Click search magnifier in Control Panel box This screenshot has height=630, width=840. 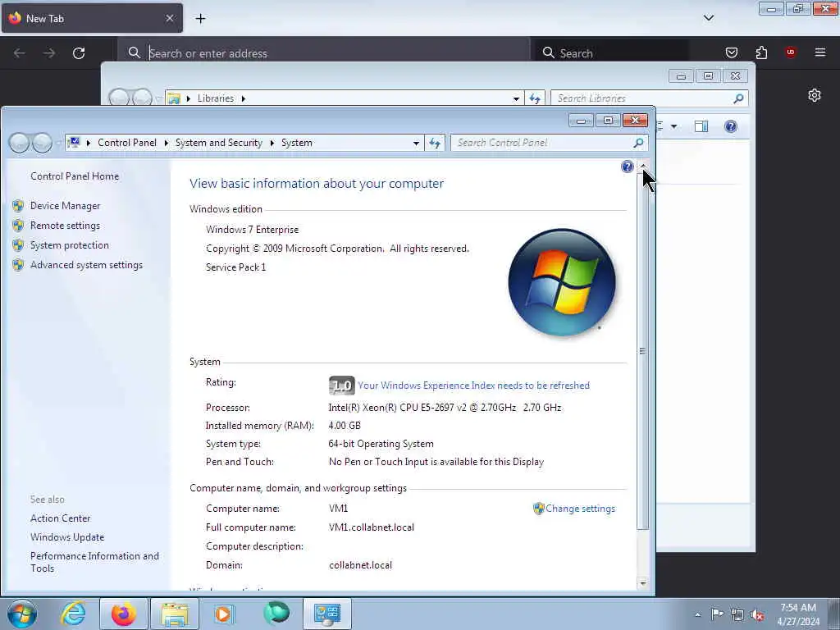[638, 143]
